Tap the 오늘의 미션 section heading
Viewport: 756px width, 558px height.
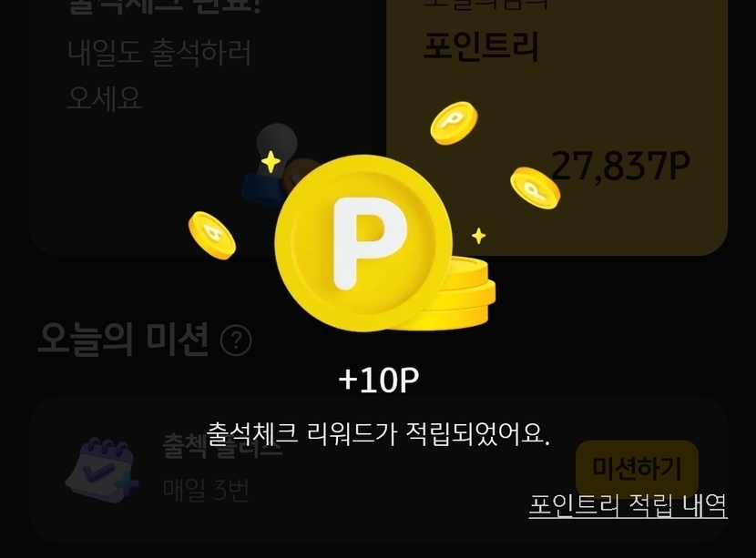tap(124, 340)
